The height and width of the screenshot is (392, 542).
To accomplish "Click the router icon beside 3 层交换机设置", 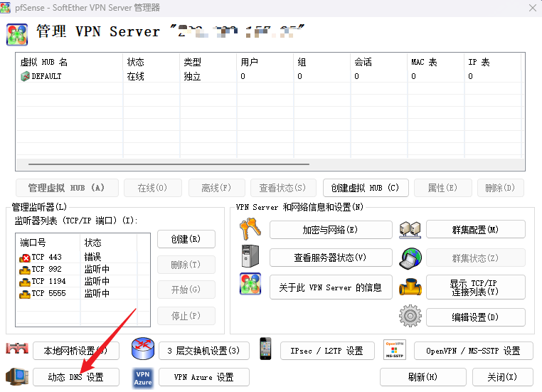I will click(143, 349).
